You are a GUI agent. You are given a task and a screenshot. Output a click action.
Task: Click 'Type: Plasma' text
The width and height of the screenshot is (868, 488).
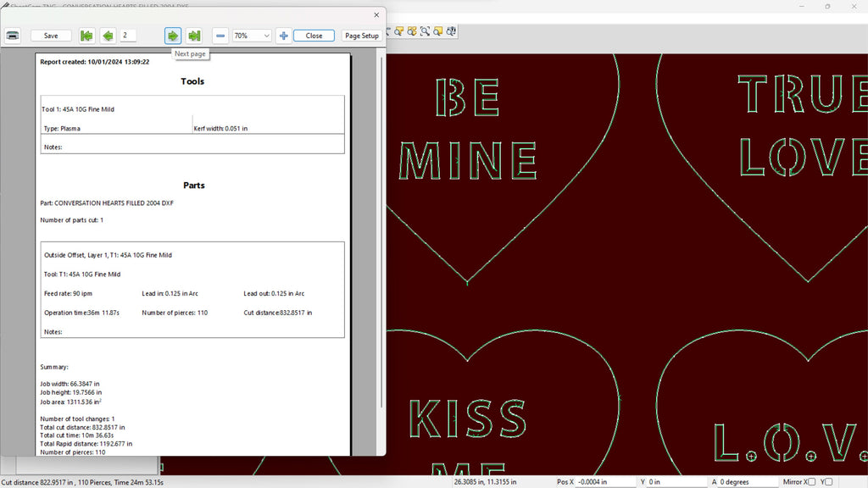point(62,129)
